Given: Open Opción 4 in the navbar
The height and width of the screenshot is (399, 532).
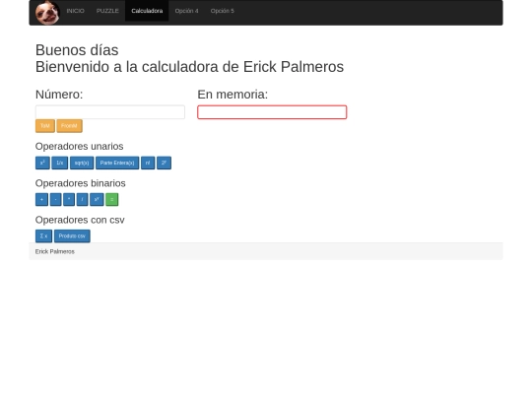Looking at the screenshot, I should 186,11.
